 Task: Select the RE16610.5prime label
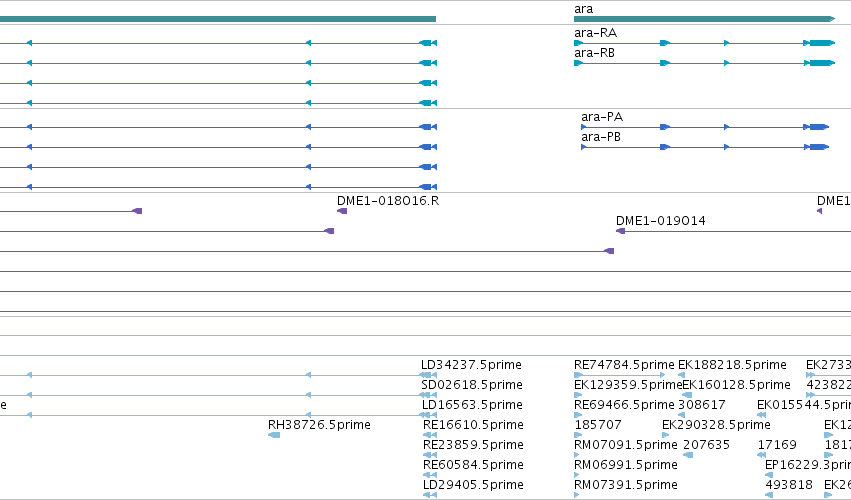473,425
